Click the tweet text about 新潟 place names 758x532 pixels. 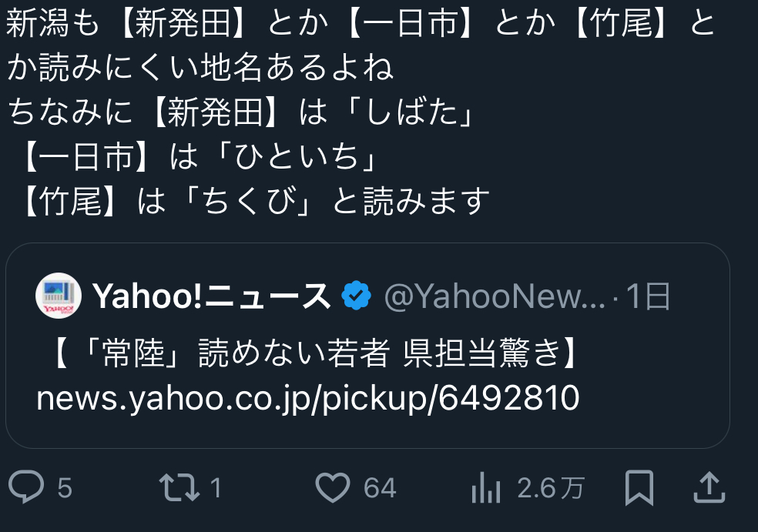[361, 112]
